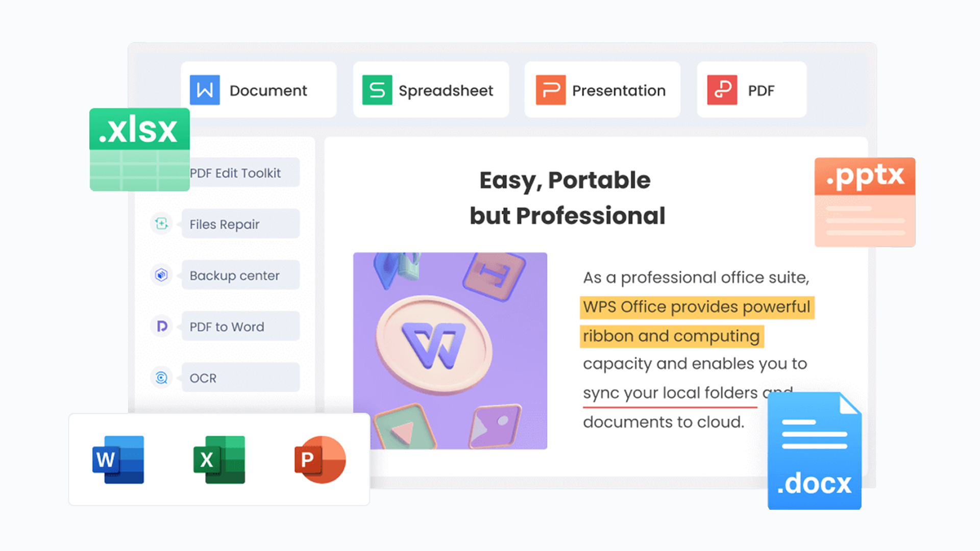Click the .xlsx file badge

(139, 149)
